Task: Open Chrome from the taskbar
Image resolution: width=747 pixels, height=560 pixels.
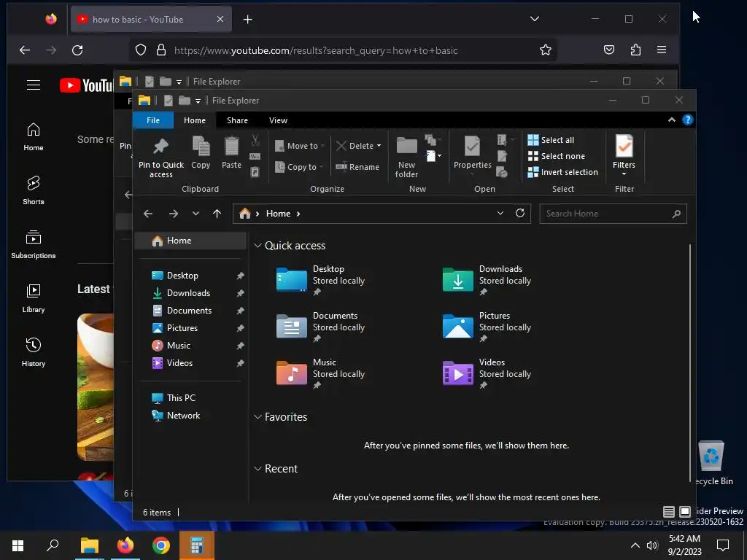Action: coord(161,545)
